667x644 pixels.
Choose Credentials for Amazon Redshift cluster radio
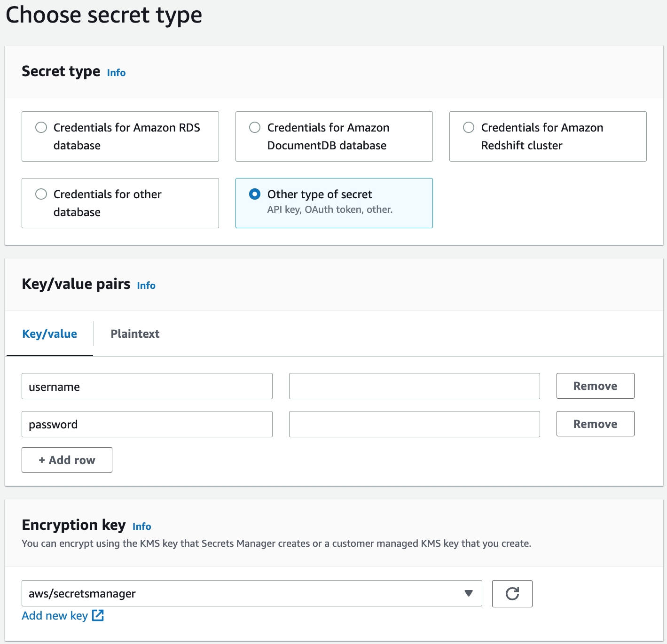tap(469, 127)
